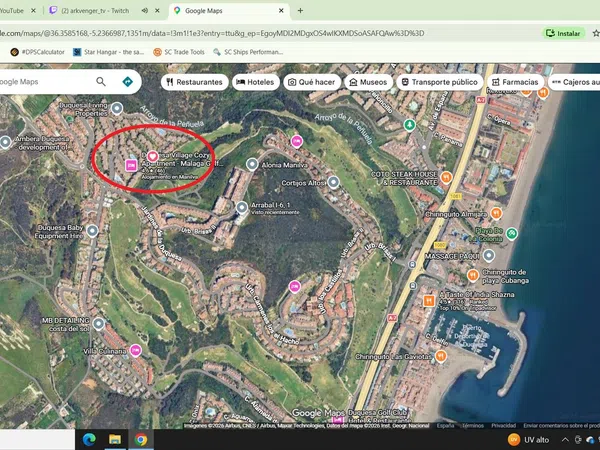Open directions with the blue diamond icon

click(127, 82)
